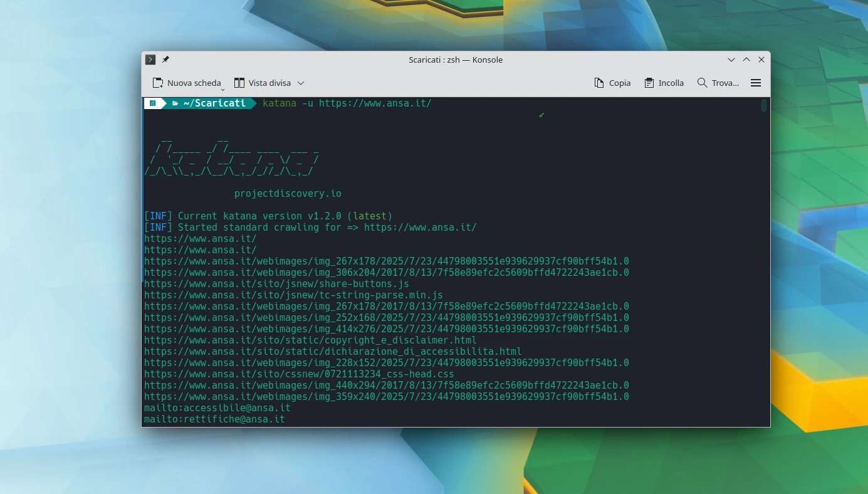Click the Vista divisa split view icon
The image size is (868, 494).
pyautogui.click(x=239, y=83)
